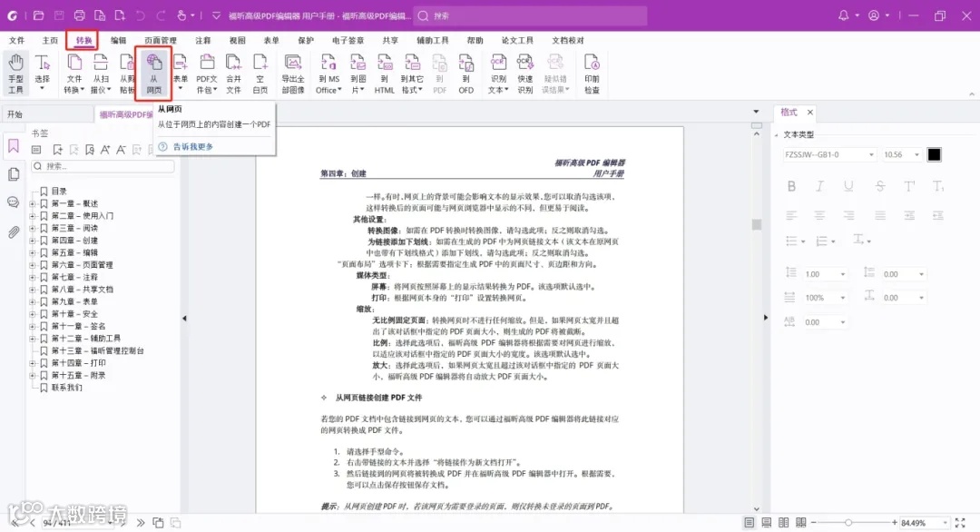
Task: Toggle Strikethrough in Format panel
Action: 880,186
